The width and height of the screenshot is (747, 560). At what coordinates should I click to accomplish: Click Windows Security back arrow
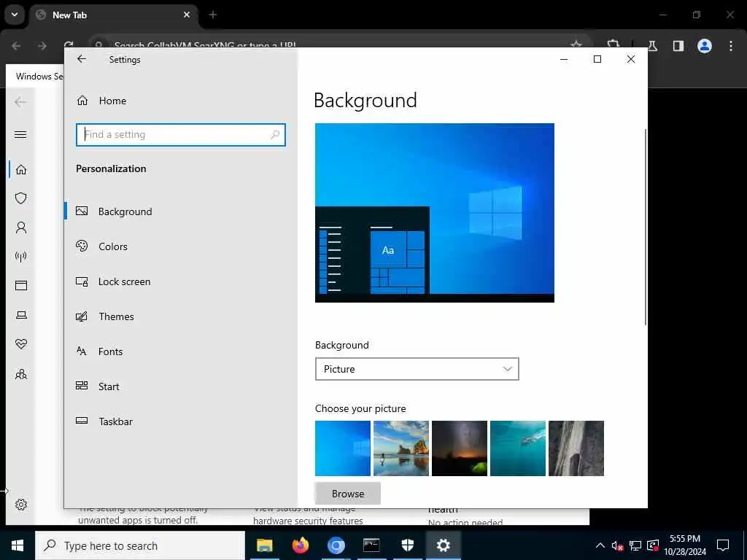coord(20,102)
